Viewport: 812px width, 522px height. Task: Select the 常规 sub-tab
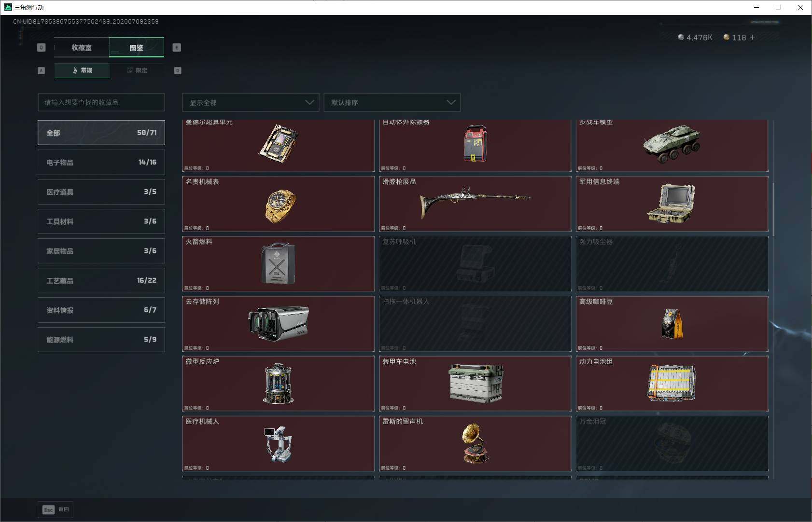(82, 70)
